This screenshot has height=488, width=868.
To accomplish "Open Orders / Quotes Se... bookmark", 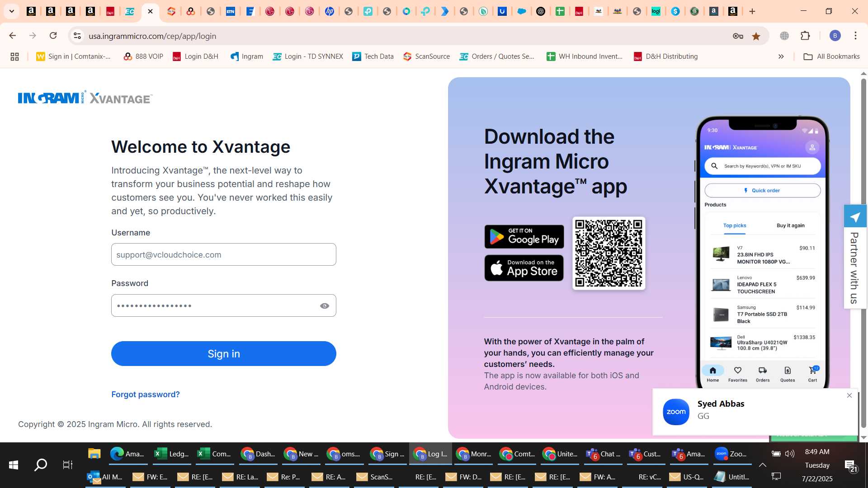I will 497,56.
